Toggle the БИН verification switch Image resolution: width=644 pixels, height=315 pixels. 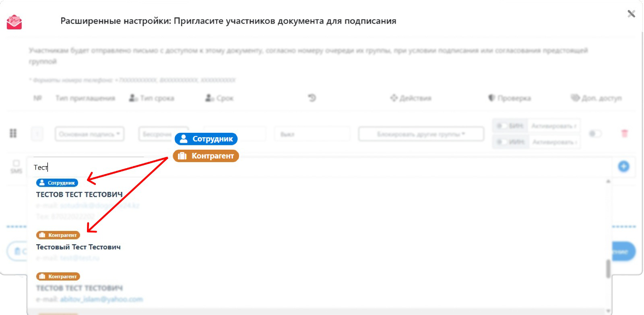(x=502, y=126)
